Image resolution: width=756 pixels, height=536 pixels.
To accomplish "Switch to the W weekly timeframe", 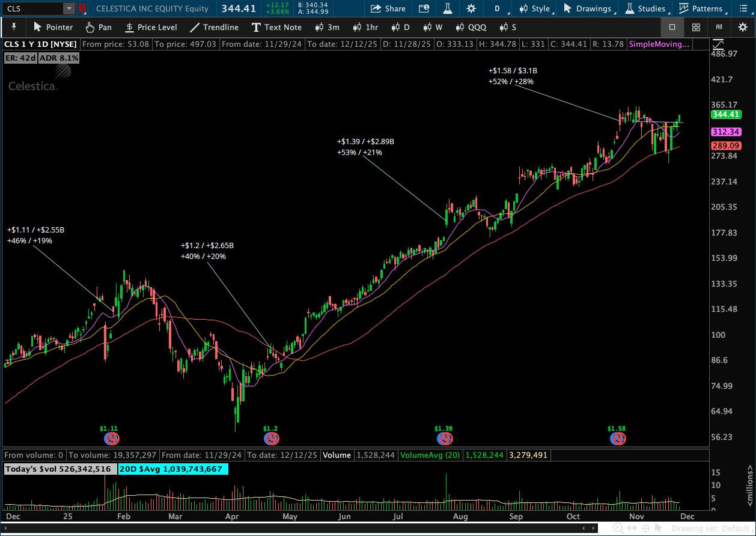I will tap(433, 27).
